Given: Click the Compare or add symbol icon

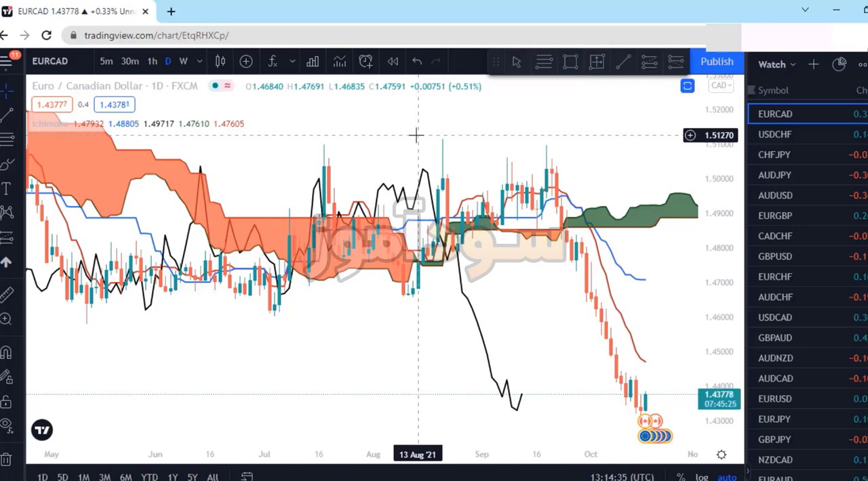Looking at the screenshot, I should [246, 62].
